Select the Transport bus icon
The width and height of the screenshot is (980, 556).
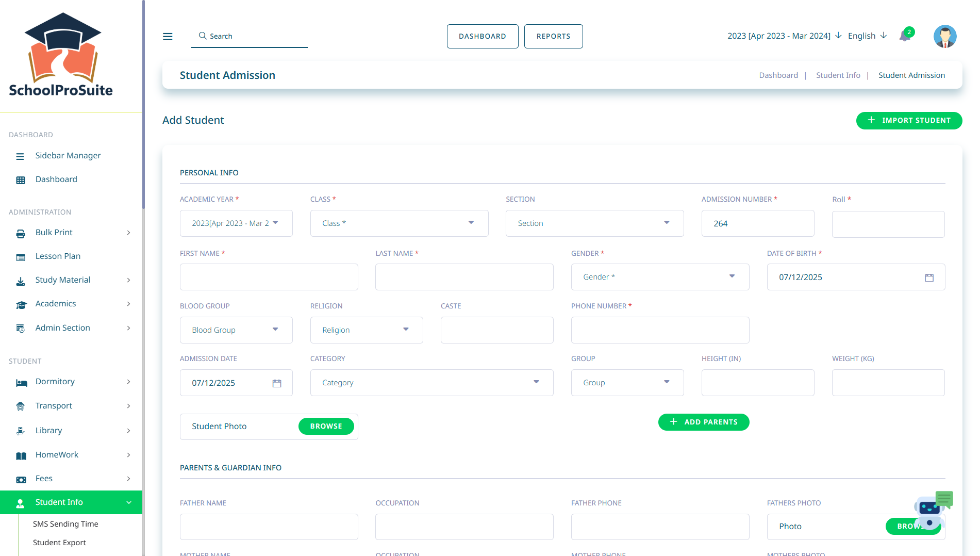point(20,406)
